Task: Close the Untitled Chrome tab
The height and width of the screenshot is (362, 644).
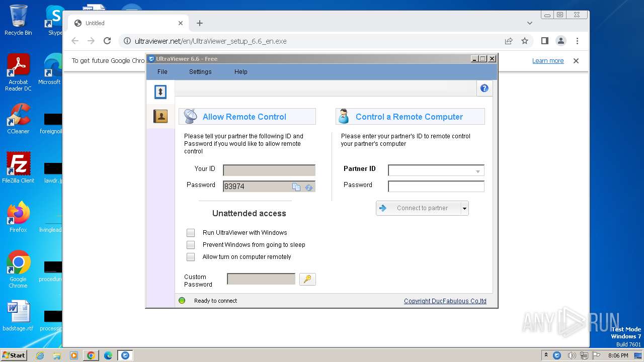Action: point(181,23)
